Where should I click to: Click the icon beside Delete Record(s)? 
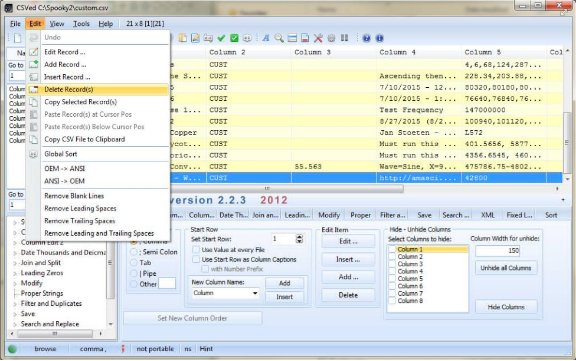click(x=33, y=89)
